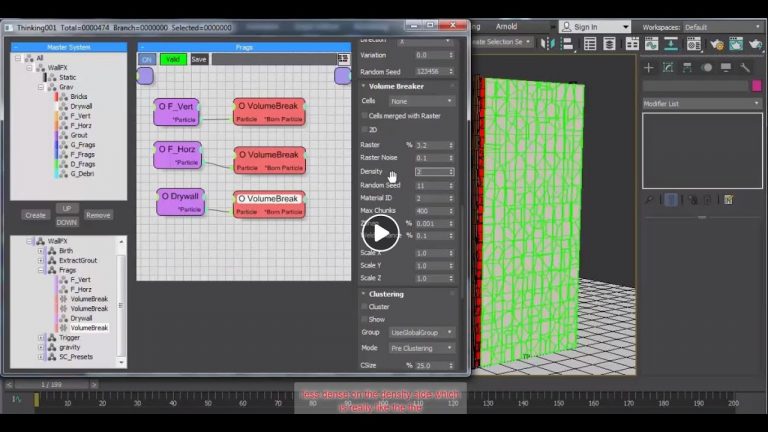
Task: Click the Pin Stack icon
Action: (x=649, y=200)
